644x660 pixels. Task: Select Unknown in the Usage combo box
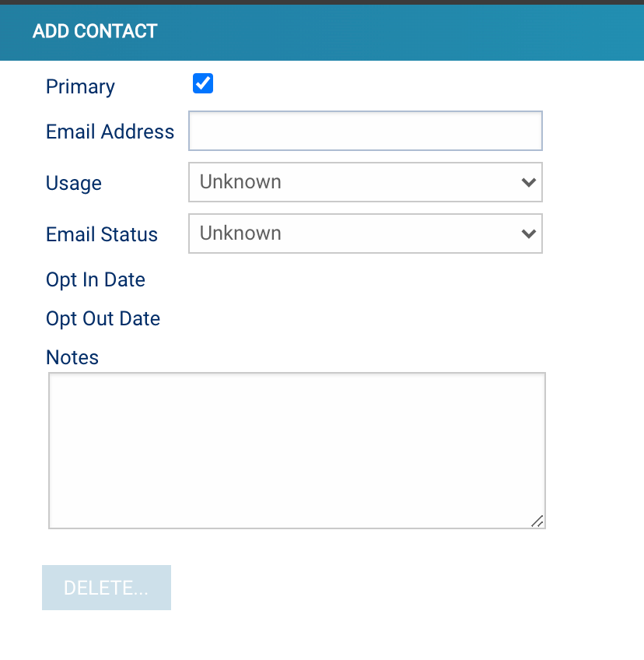click(x=366, y=182)
